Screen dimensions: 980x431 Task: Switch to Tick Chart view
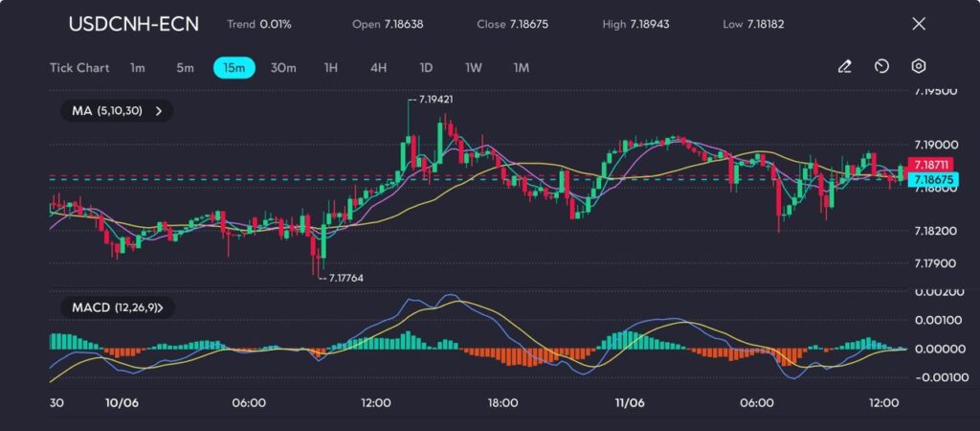point(79,68)
